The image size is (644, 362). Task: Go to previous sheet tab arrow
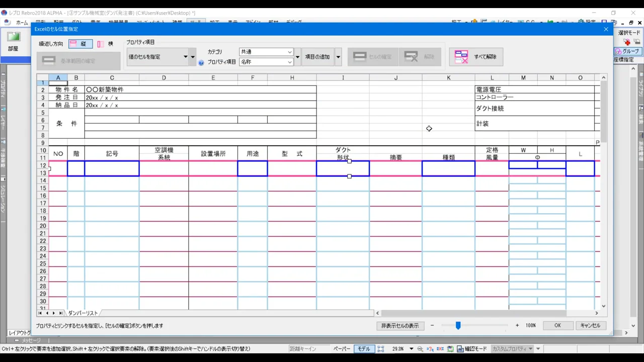pyautogui.click(x=47, y=313)
